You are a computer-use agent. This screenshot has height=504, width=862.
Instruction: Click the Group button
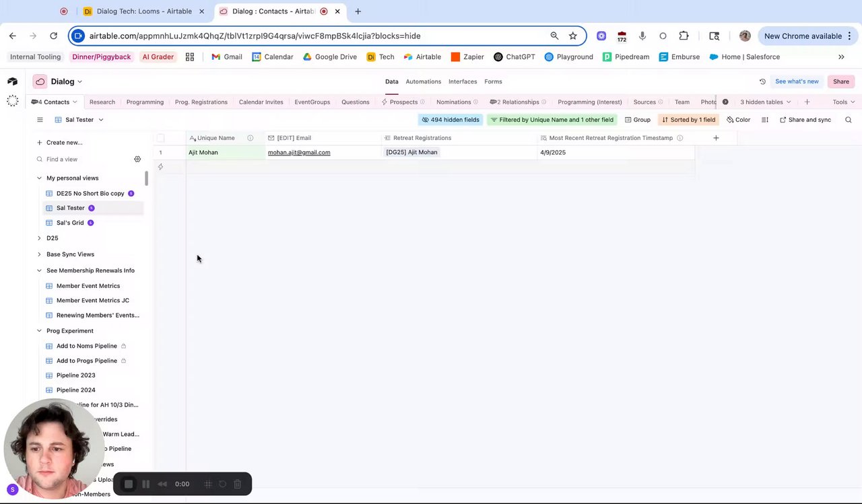pos(638,120)
